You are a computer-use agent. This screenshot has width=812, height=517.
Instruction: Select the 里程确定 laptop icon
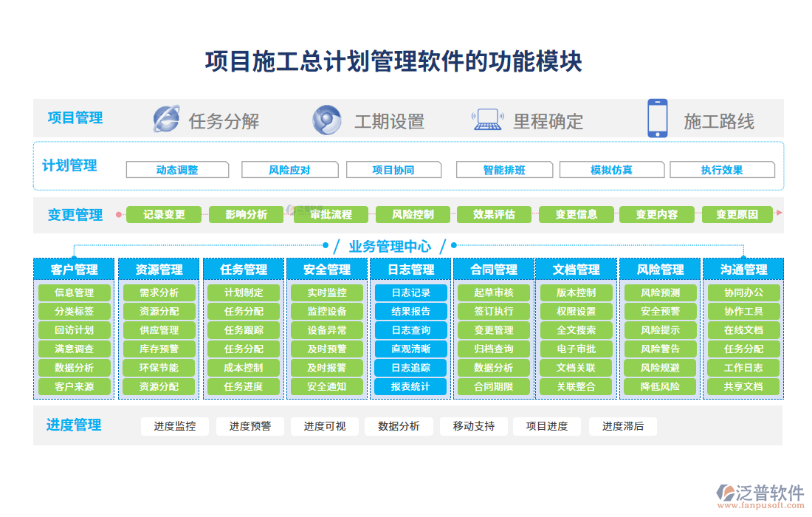click(x=486, y=118)
